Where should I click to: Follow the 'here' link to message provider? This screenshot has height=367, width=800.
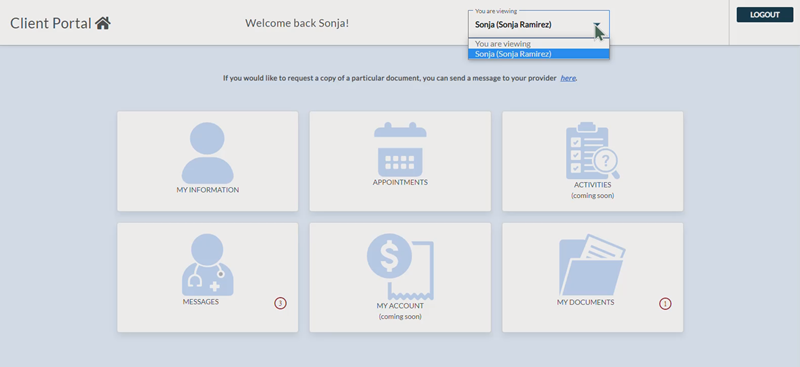pyautogui.click(x=568, y=78)
